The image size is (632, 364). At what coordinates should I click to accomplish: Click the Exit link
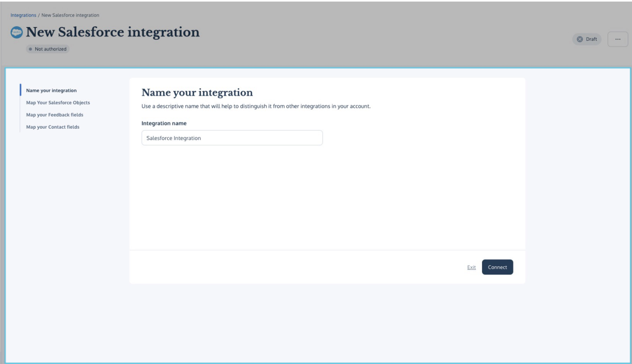471,268
